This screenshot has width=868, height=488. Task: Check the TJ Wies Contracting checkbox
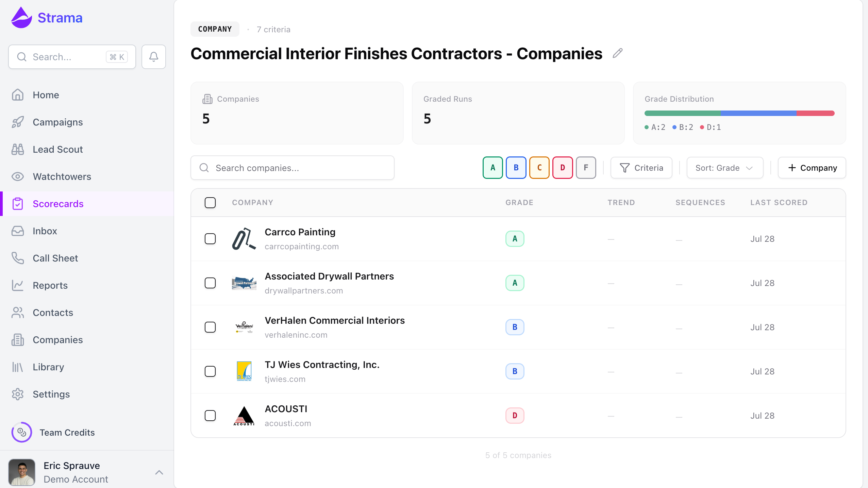coord(210,371)
